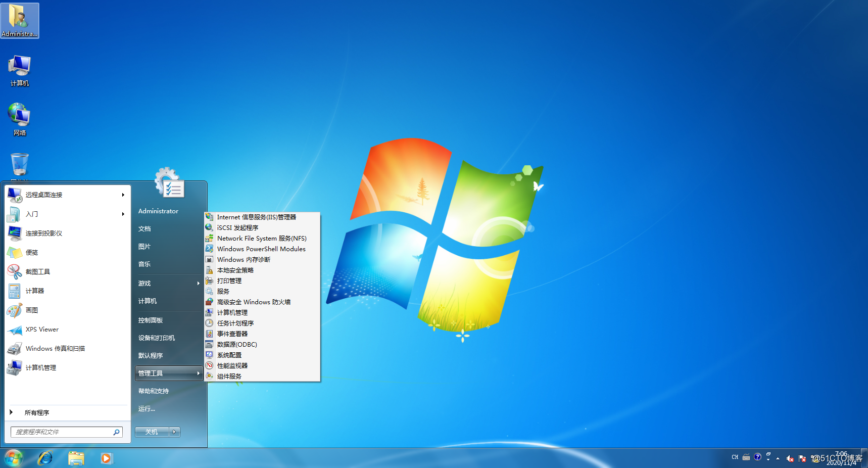Launch Windows Media Player from taskbar

pyautogui.click(x=106, y=458)
